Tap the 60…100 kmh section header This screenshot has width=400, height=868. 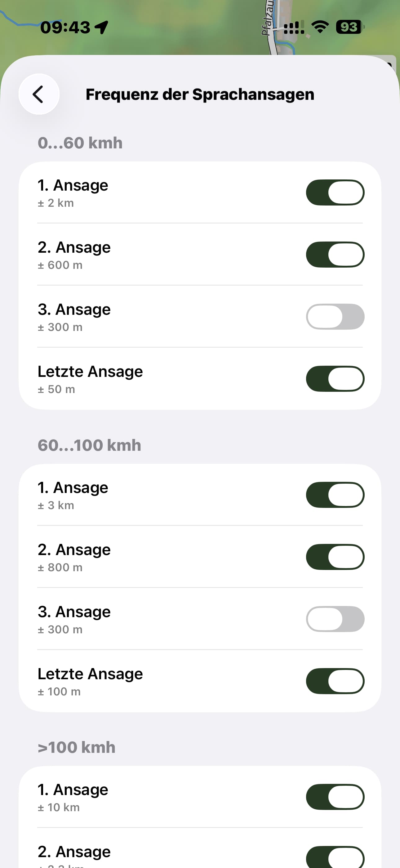(89, 445)
